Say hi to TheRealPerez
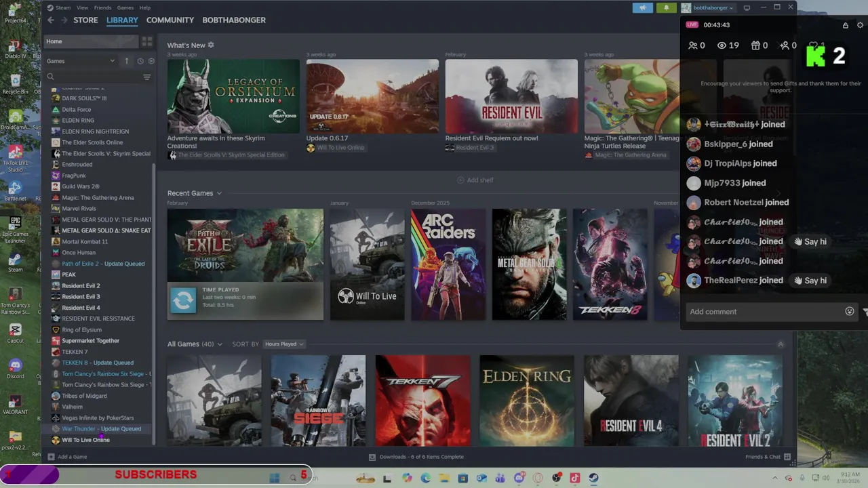This screenshot has height=488, width=868. pos(810,281)
